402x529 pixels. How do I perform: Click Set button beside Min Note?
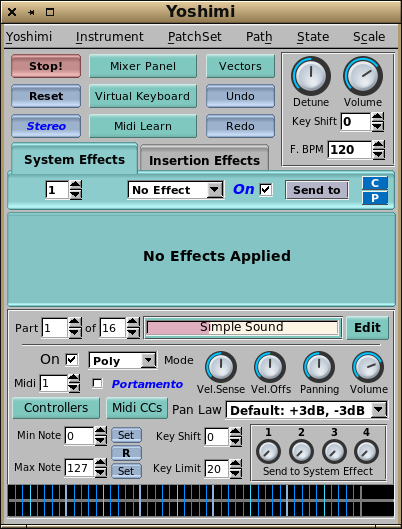pos(126,435)
